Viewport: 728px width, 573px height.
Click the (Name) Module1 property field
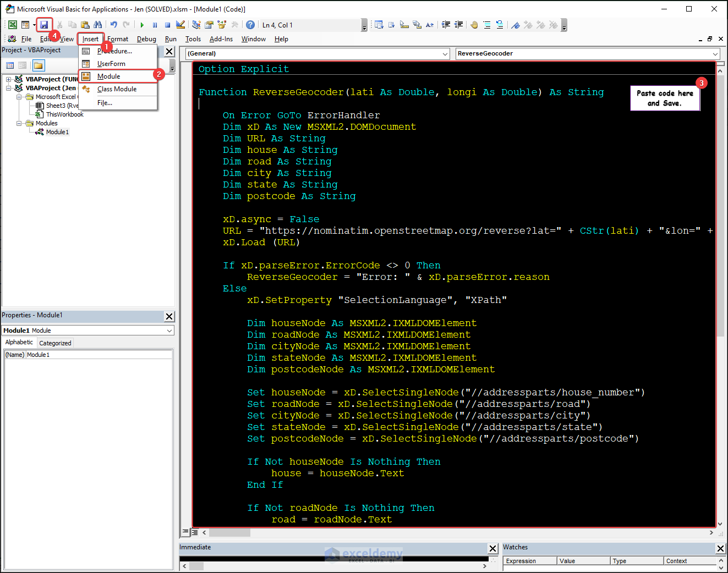[x=99, y=355]
